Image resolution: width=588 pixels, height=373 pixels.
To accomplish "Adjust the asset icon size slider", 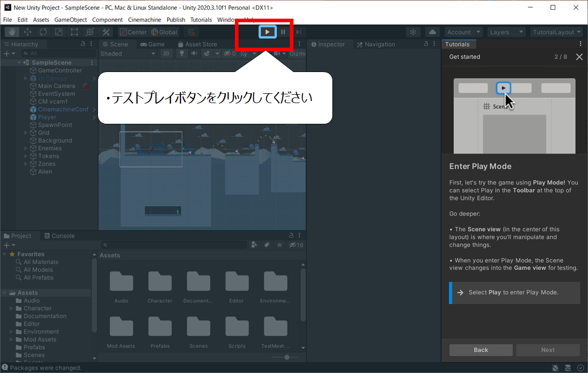I will [287, 357].
